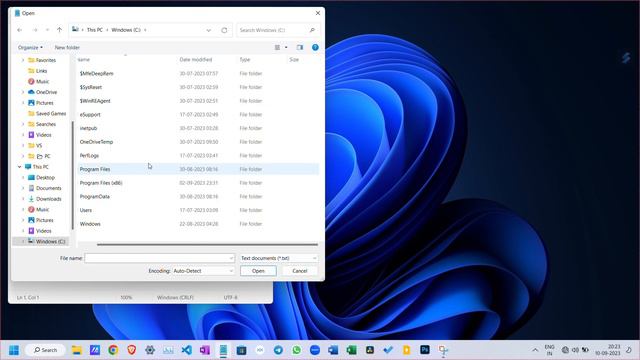The image size is (640, 360).
Task: Open Telegram from the taskbar
Action: pyautogui.click(x=278, y=350)
